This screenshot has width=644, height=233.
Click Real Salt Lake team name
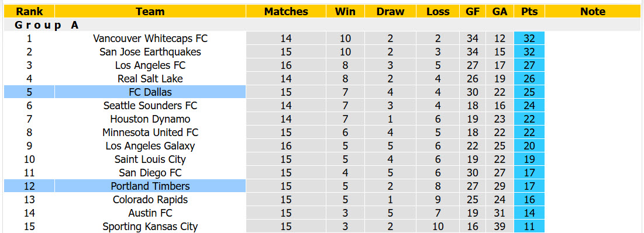coord(150,79)
